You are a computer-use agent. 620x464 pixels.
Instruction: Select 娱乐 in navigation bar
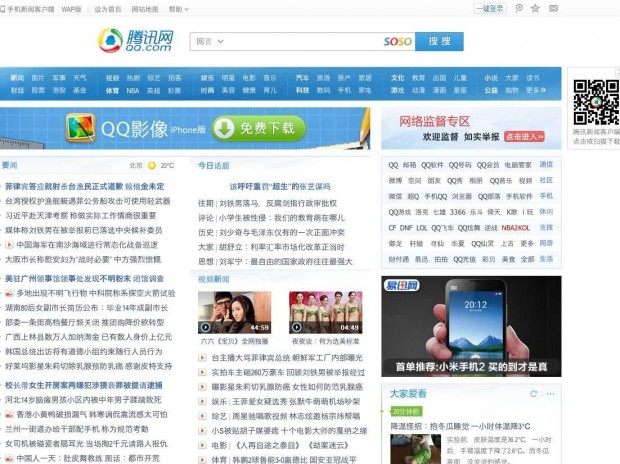click(207, 78)
